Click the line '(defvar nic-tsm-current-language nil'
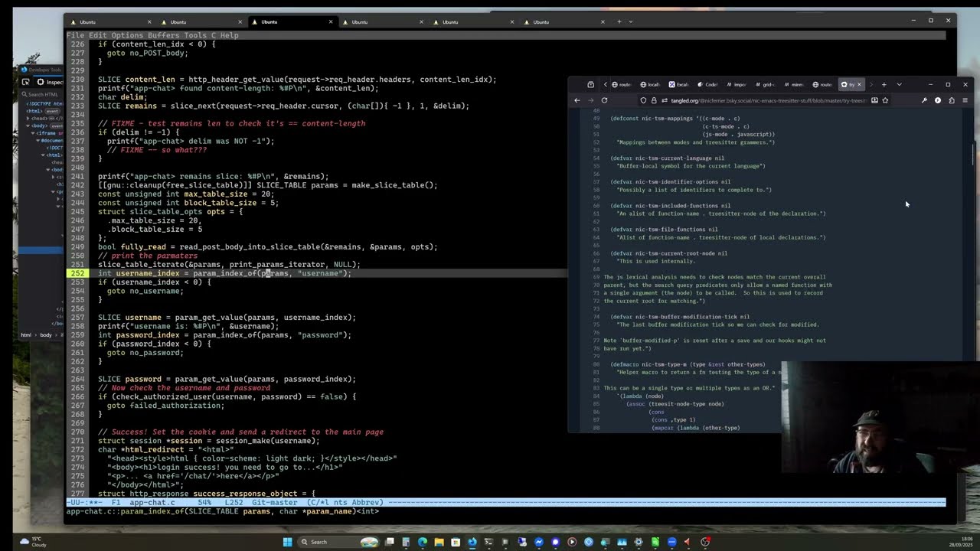The height and width of the screenshot is (551, 980). pyautogui.click(x=667, y=158)
